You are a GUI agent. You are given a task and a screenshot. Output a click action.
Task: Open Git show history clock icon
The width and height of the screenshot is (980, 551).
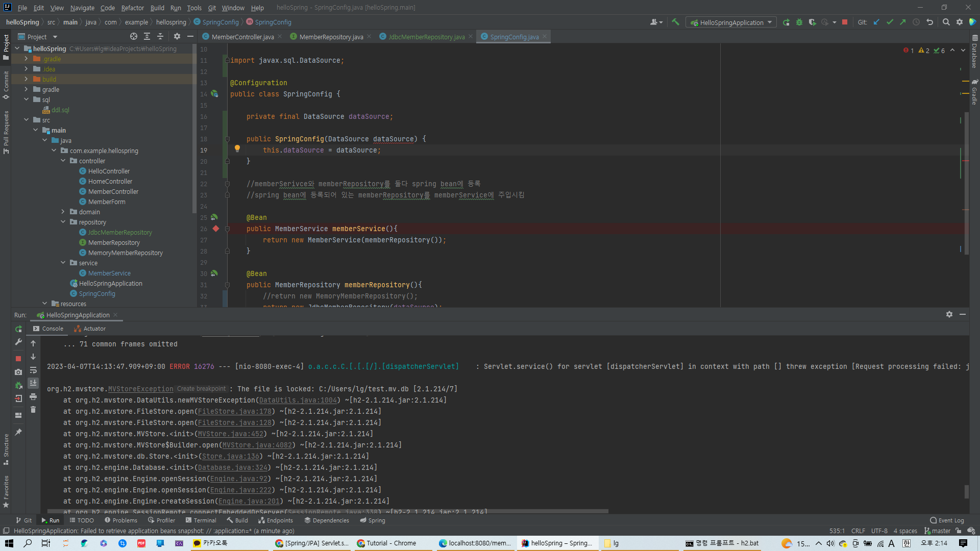[916, 22]
